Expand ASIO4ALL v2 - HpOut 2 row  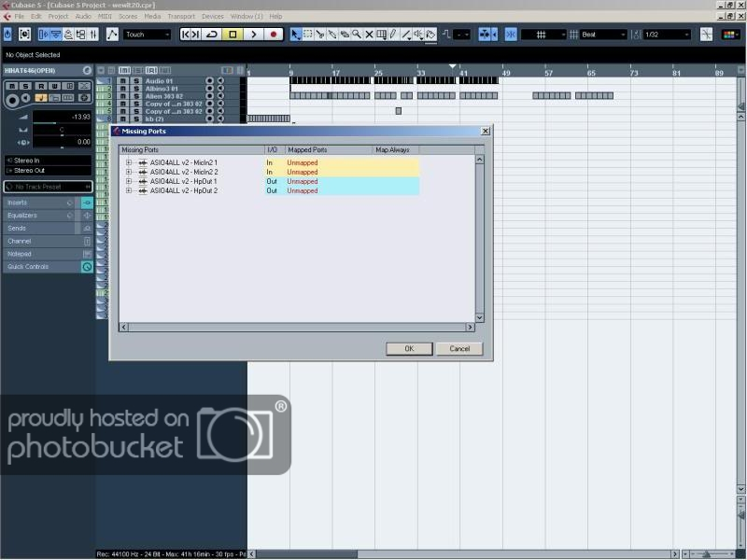tap(129, 190)
